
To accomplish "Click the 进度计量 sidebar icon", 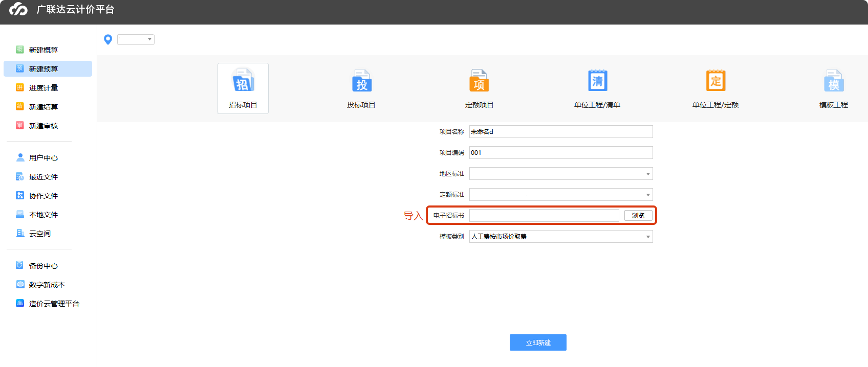I will pos(20,87).
